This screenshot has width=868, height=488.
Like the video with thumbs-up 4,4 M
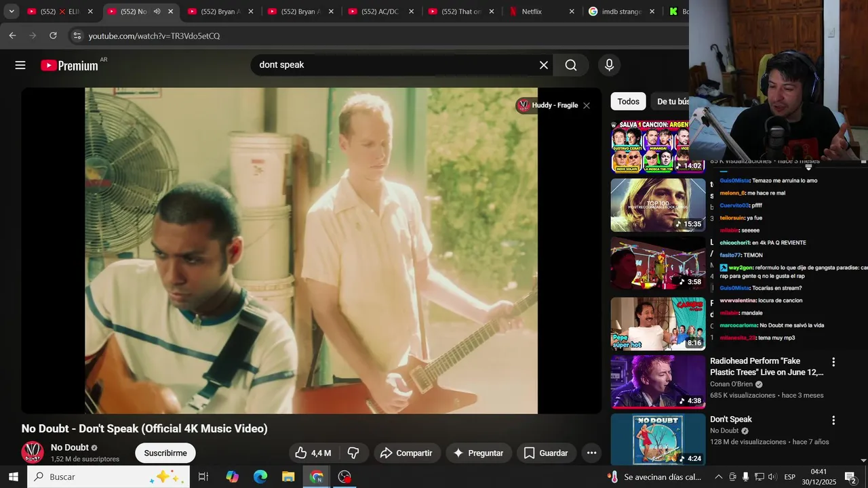point(313,453)
